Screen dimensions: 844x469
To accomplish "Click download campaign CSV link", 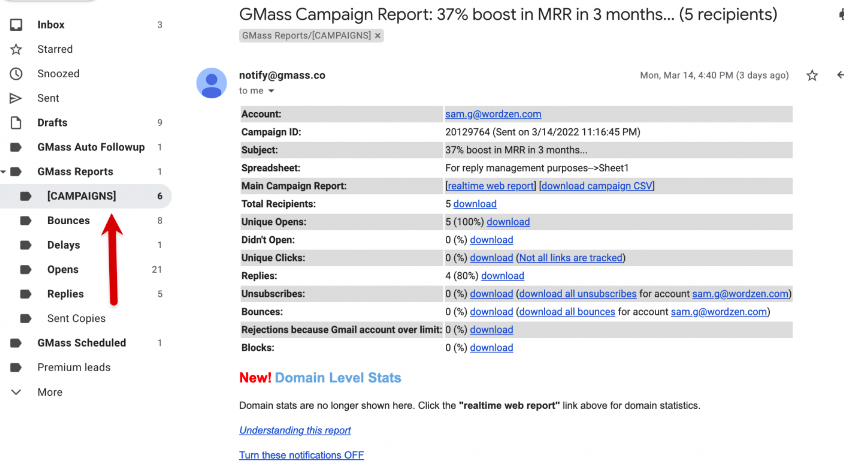I will pyautogui.click(x=596, y=186).
